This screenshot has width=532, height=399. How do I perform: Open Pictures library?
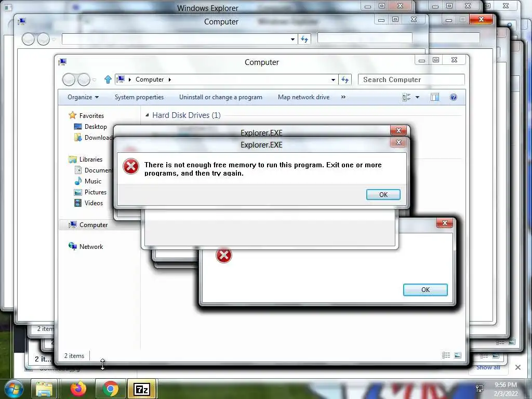(x=90, y=192)
